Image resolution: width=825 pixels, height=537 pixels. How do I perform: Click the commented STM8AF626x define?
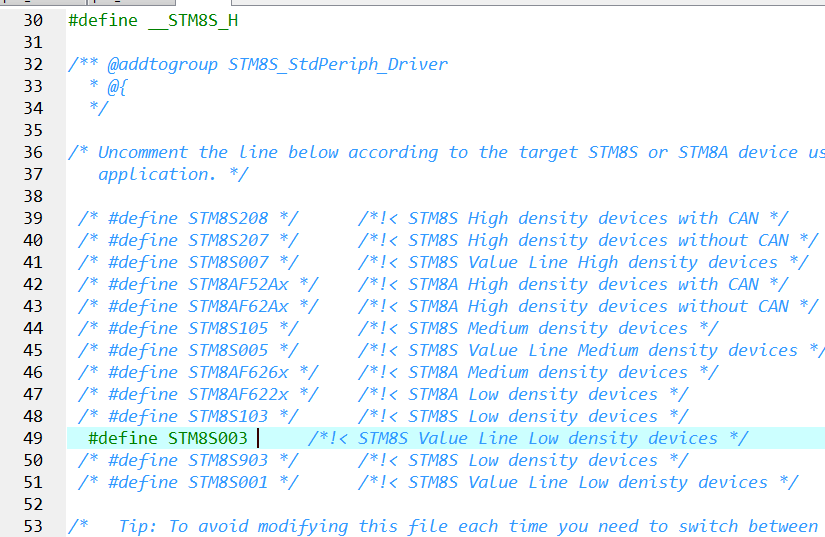pyautogui.click(x=238, y=372)
